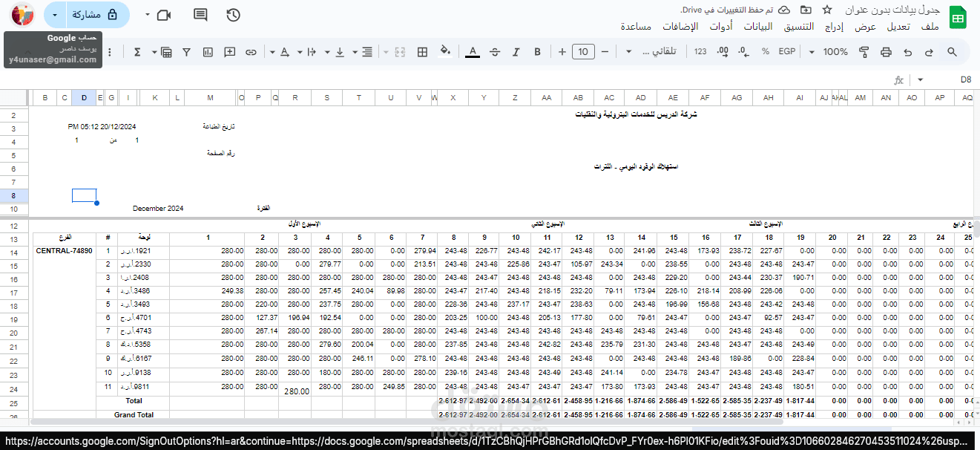
Task: Format cell as percent
Action: pyautogui.click(x=766, y=52)
